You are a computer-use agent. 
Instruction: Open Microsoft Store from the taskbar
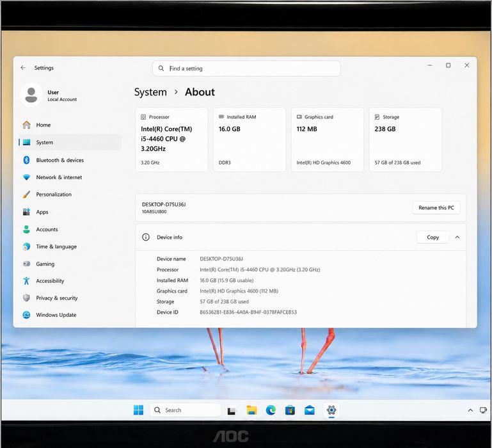290,410
